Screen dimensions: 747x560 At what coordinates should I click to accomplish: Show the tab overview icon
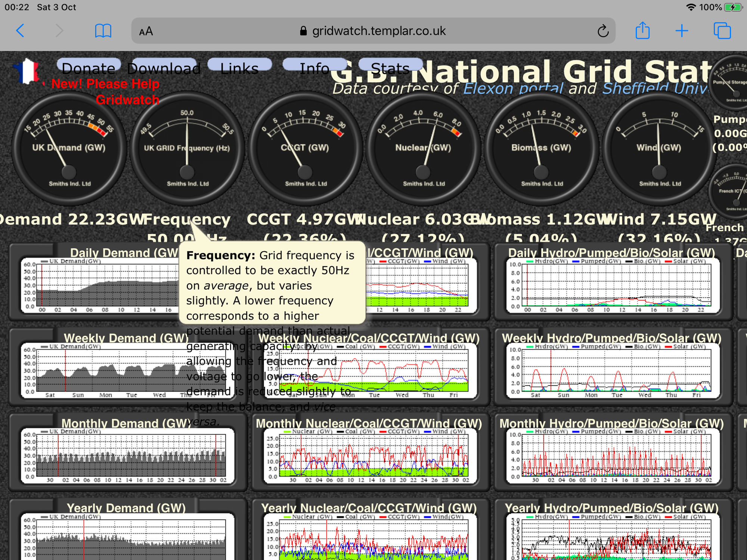(722, 31)
